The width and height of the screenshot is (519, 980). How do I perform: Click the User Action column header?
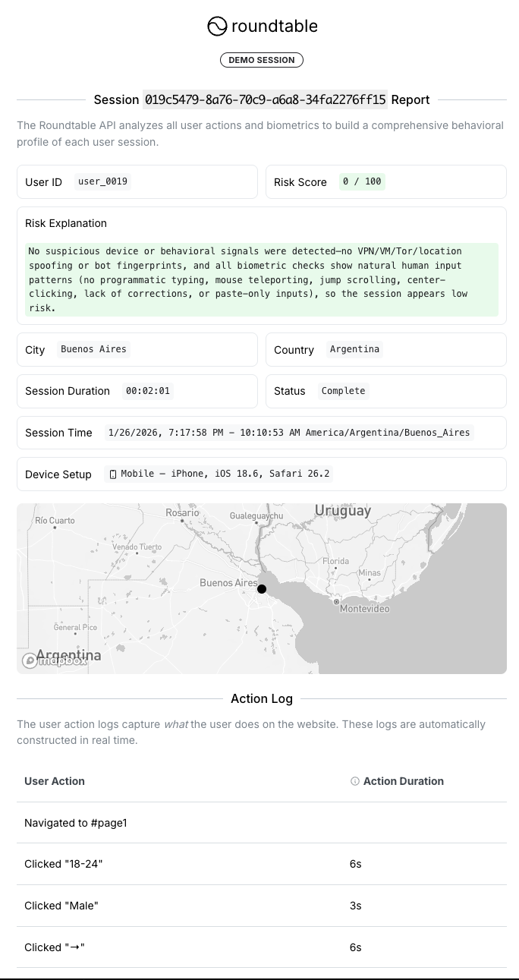click(55, 781)
